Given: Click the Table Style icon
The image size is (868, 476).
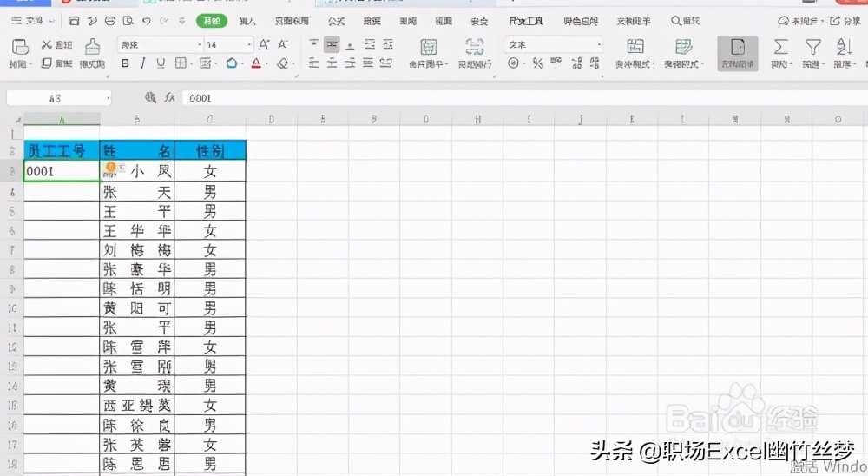Looking at the screenshot, I should (x=684, y=47).
